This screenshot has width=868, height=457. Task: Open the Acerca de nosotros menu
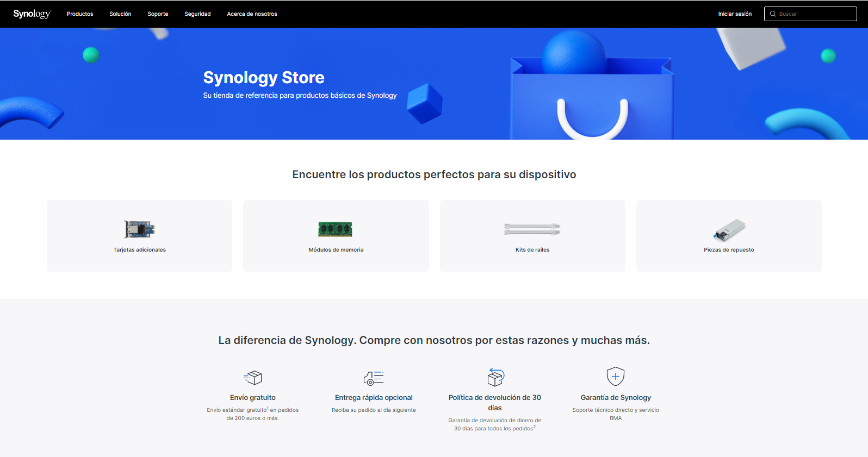coord(252,14)
